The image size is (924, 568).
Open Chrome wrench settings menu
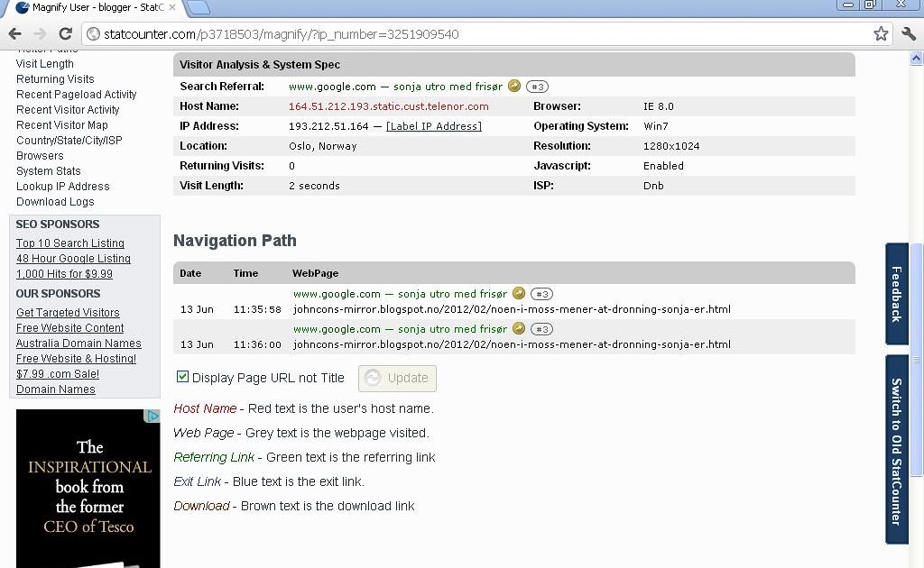coord(910,34)
